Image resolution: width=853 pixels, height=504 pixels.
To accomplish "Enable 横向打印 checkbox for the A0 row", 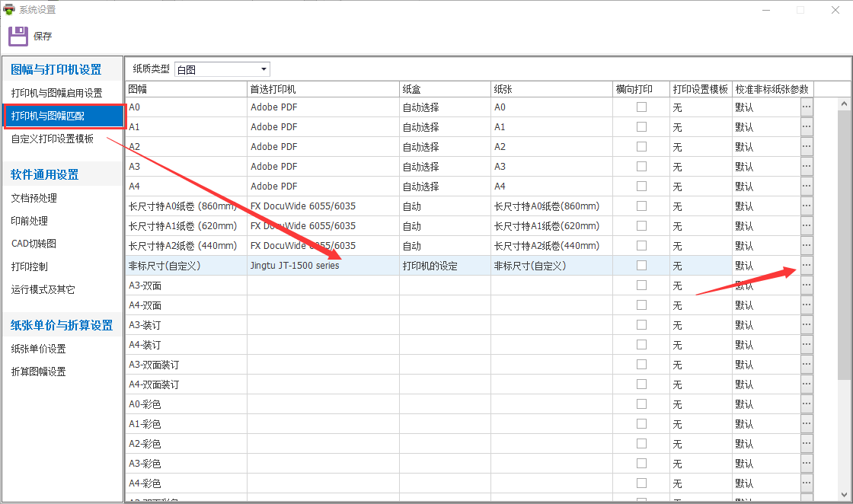I will [641, 107].
